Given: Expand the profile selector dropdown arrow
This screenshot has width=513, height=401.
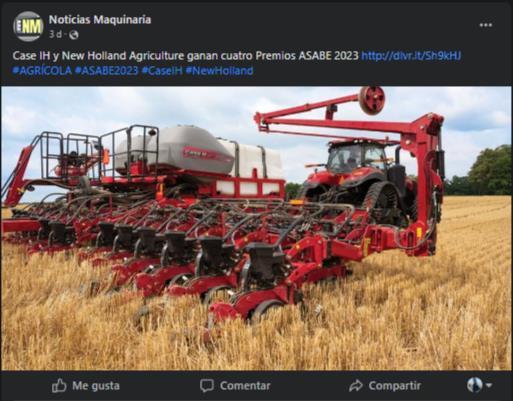Looking at the screenshot, I should tap(489, 386).
